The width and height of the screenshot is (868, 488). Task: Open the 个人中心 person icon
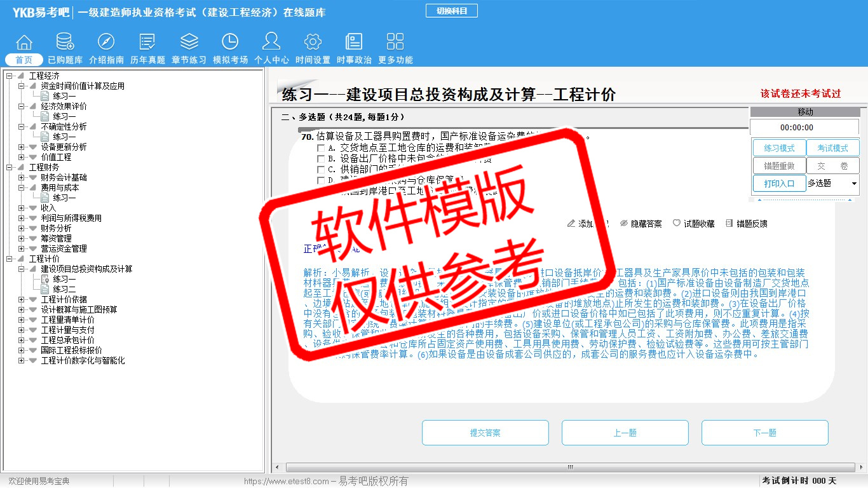[271, 42]
